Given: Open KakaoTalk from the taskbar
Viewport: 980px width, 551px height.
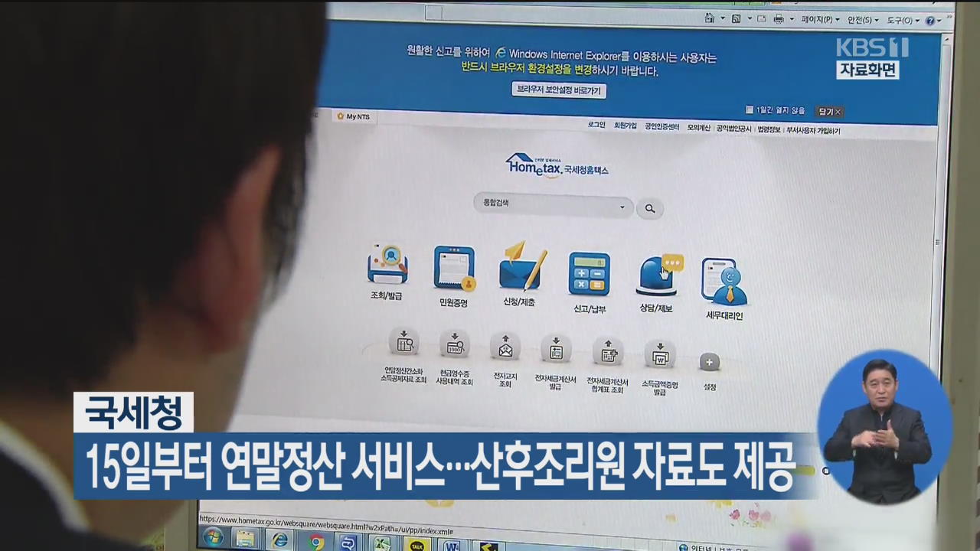Looking at the screenshot, I should point(416,546).
